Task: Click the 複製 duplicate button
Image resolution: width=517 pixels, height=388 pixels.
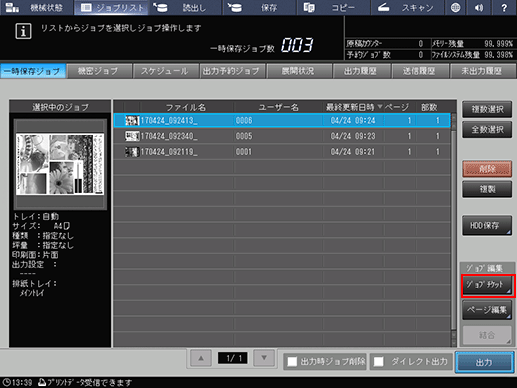Action: 487,189
